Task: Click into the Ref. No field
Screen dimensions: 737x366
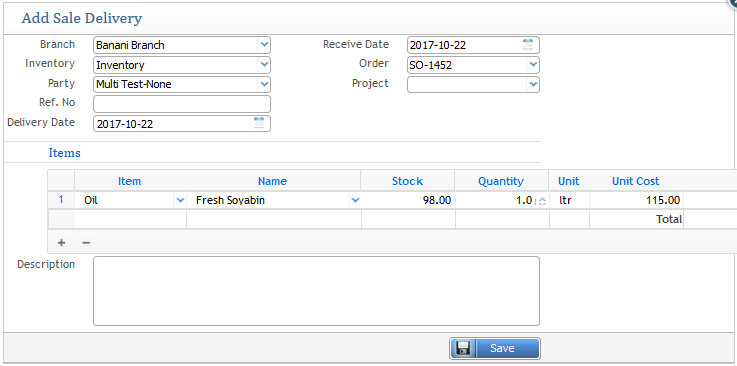Action: [x=182, y=104]
